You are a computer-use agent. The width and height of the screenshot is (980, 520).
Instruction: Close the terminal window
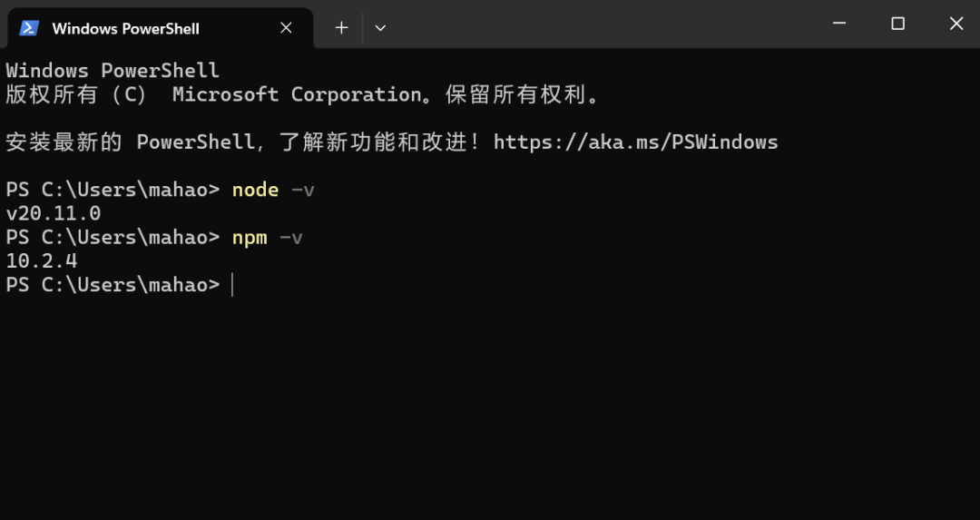click(956, 24)
